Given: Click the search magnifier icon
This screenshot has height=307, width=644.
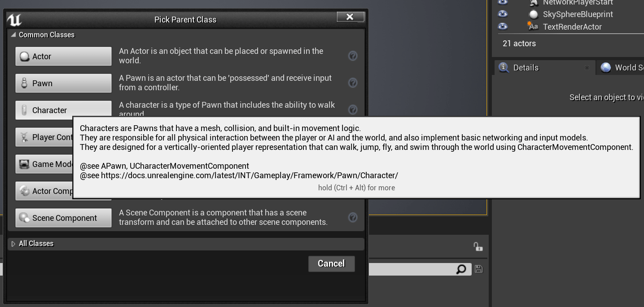Looking at the screenshot, I should click(x=461, y=269).
